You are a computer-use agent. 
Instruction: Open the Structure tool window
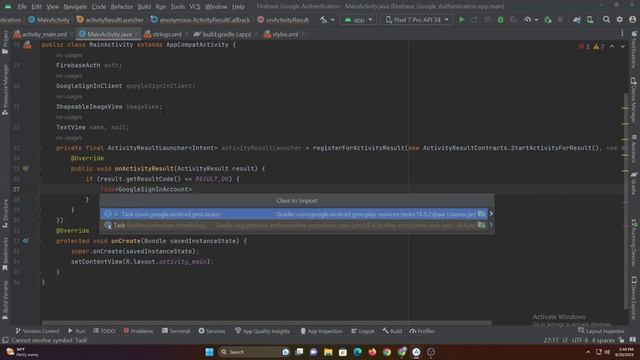point(5,213)
